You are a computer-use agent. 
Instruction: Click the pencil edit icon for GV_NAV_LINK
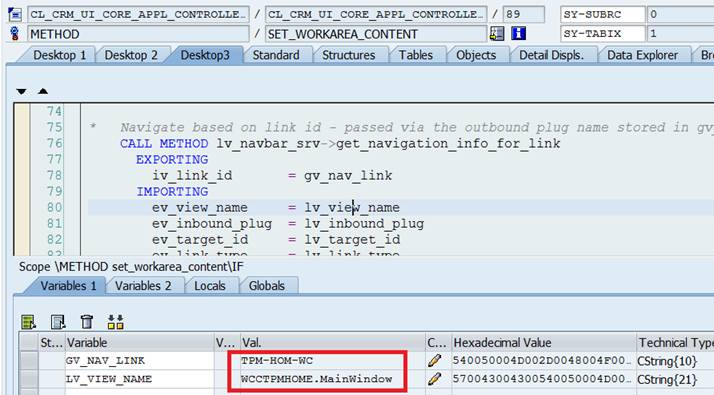pyautogui.click(x=434, y=360)
